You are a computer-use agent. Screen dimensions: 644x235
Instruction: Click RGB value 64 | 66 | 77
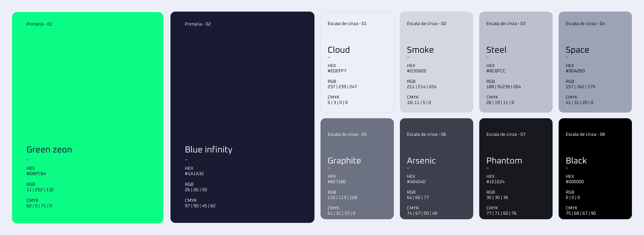click(x=418, y=197)
